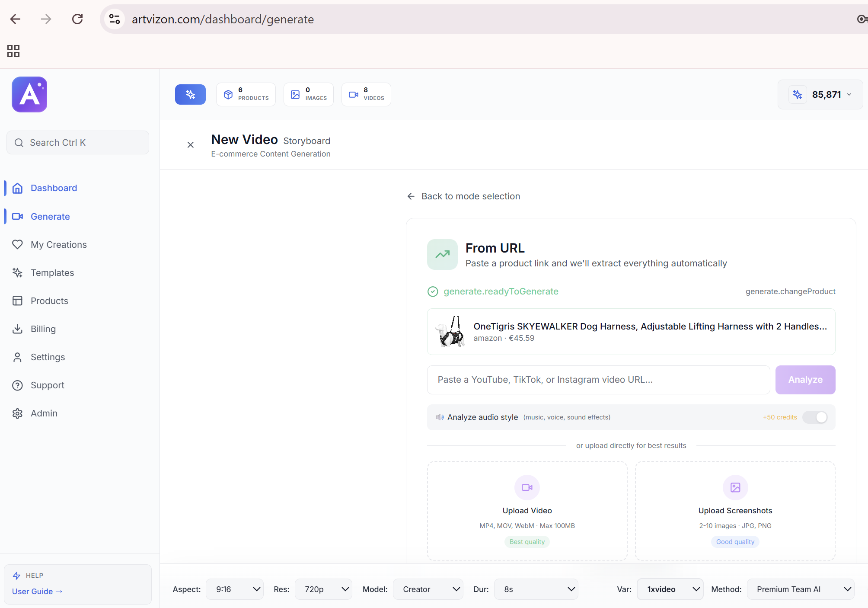The image size is (868, 608).
Task: Go to My Creations in sidebar
Action: pyautogui.click(x=58, y=244)
